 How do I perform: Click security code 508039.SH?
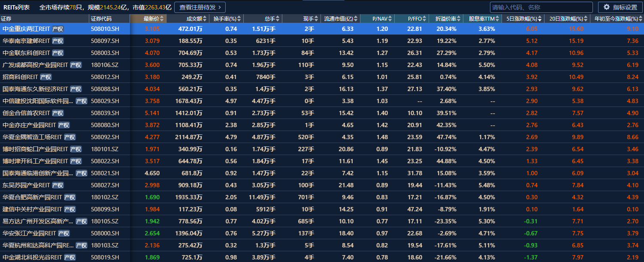click(x=105, y=113)
